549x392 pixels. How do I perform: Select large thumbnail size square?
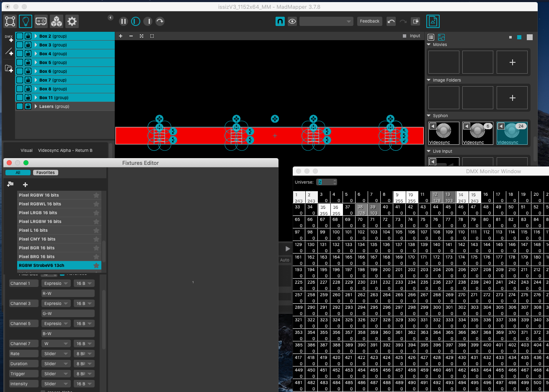point(530,37)
